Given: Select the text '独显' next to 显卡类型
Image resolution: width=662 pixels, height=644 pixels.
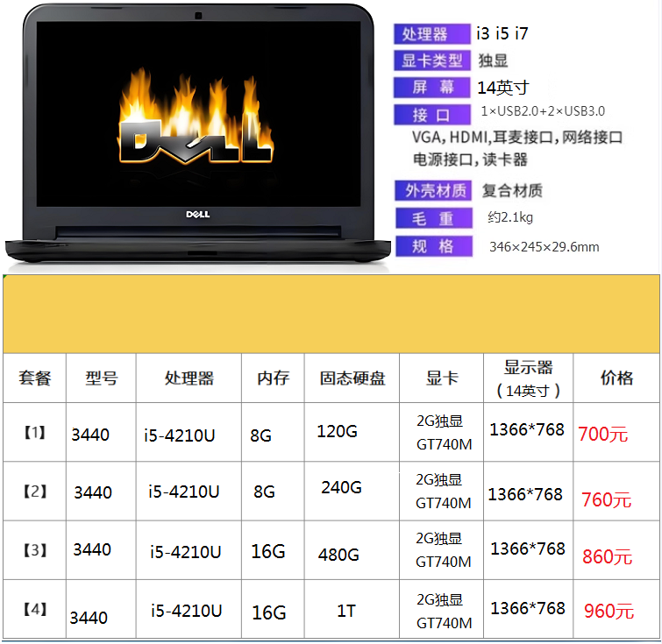Looking at the screenshot, I should pyautogui.click(x=493, y=60).
